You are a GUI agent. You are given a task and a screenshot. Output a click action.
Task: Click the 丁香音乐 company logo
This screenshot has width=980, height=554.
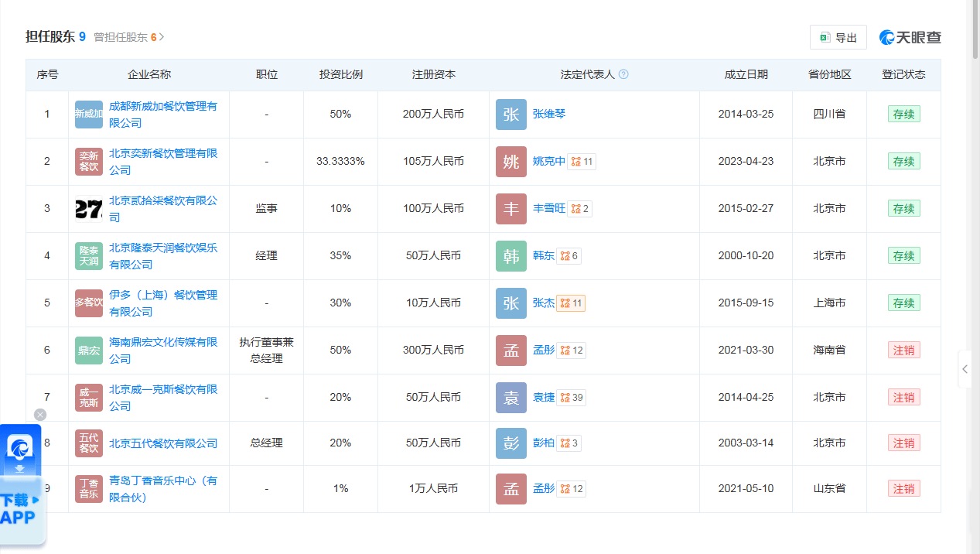[88, 488]
